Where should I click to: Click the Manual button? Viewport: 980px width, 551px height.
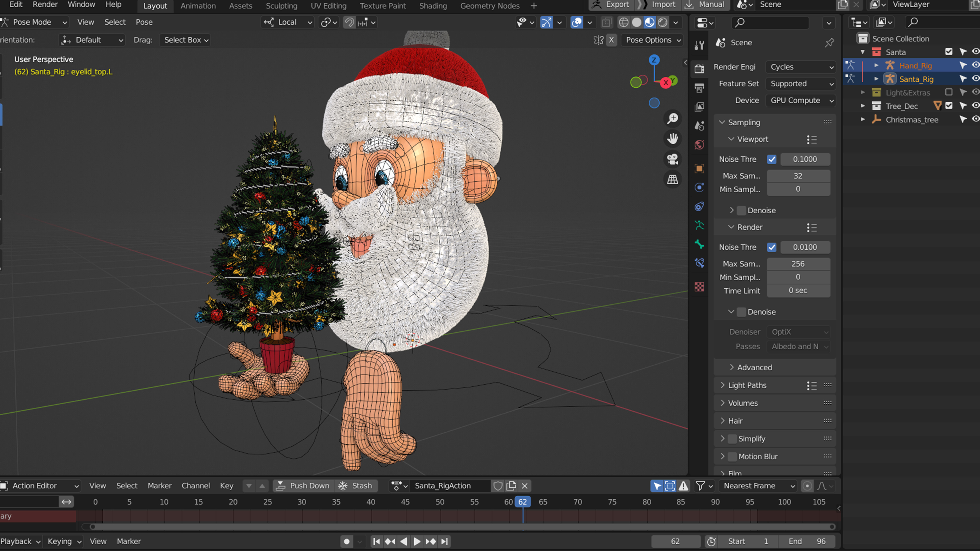click(705, 5)
